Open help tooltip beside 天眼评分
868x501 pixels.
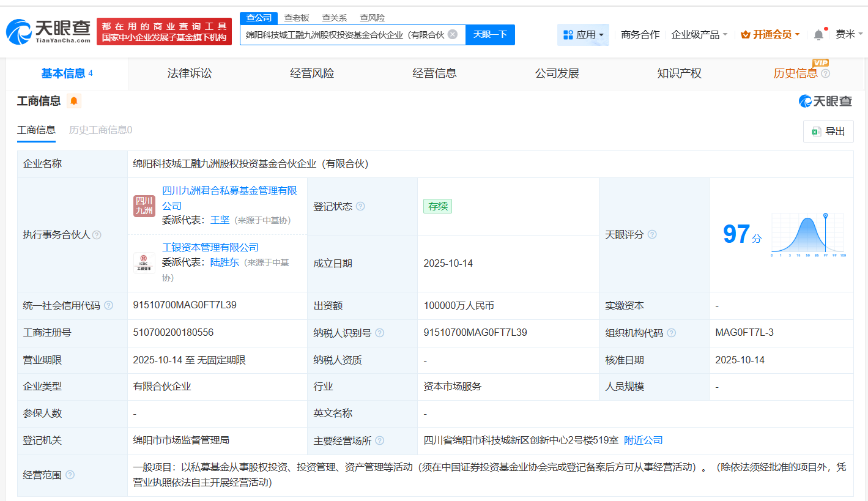point(651,234)
